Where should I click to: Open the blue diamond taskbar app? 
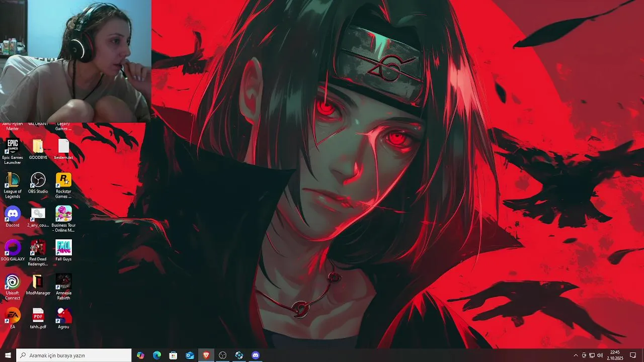(x=239, y=355)
